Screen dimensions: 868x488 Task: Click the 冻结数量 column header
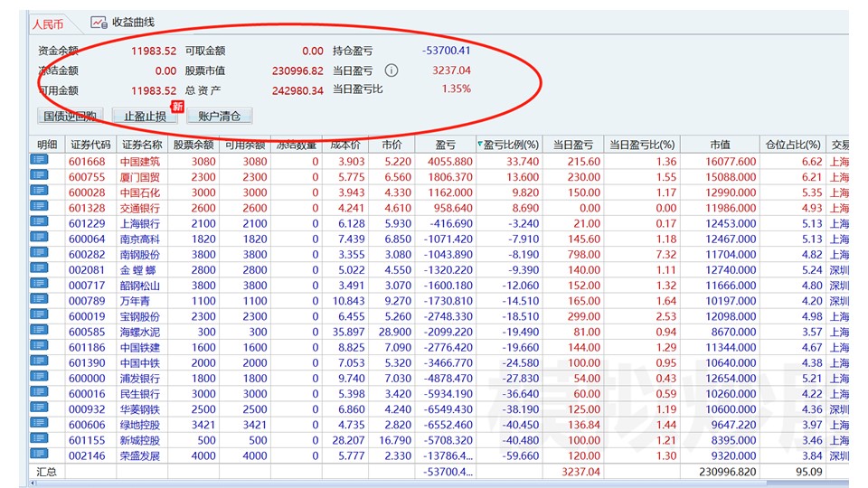[297, 145]
